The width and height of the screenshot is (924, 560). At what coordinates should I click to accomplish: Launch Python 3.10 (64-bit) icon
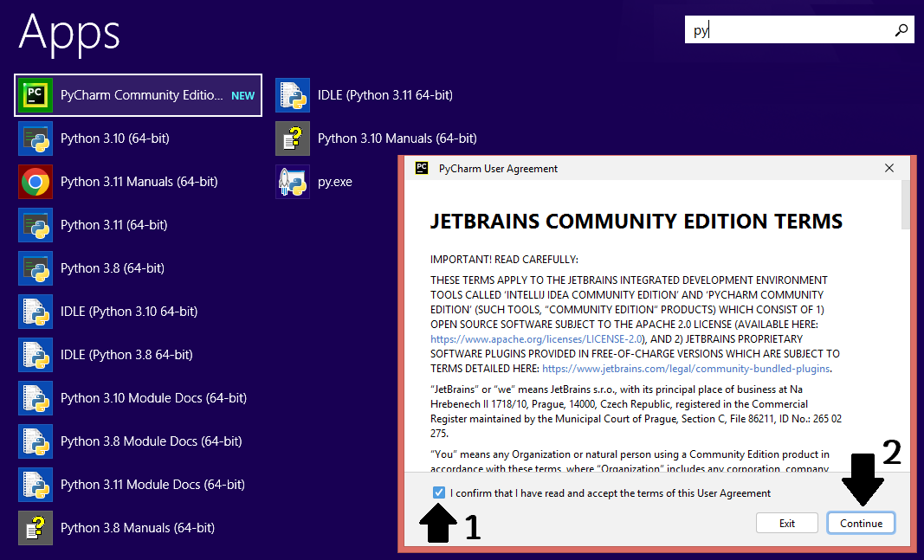click(36, 138)
